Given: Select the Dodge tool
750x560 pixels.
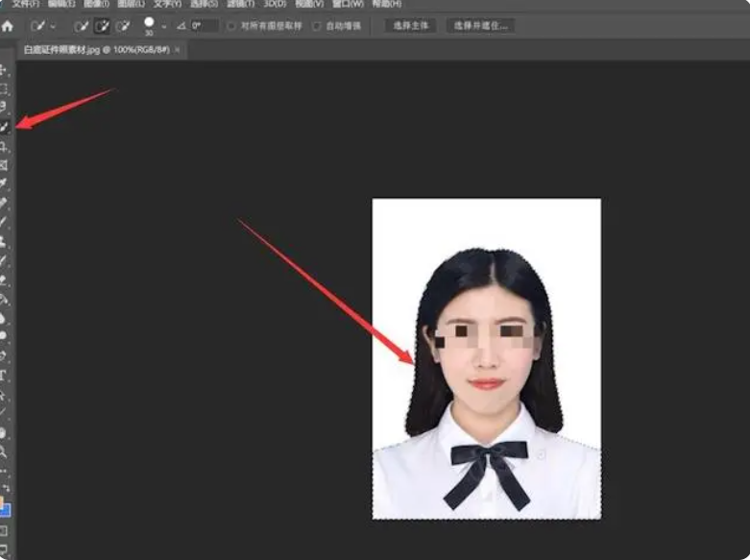Looking at the screenshot, I should click(x=4, y=336).
